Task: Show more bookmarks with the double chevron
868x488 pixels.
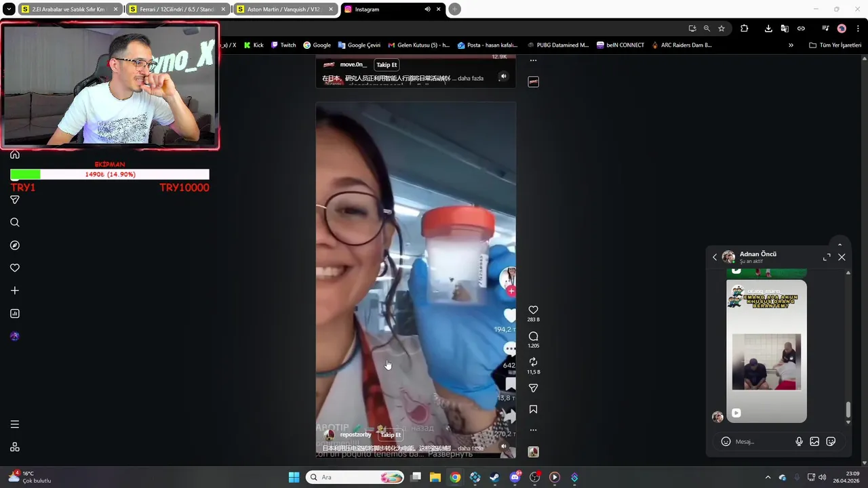Action: click(791, 45)
